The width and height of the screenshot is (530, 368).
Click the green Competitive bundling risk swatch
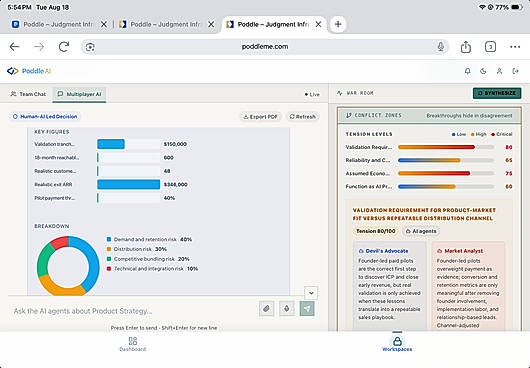pyautogui.click(x=109, y=259)
